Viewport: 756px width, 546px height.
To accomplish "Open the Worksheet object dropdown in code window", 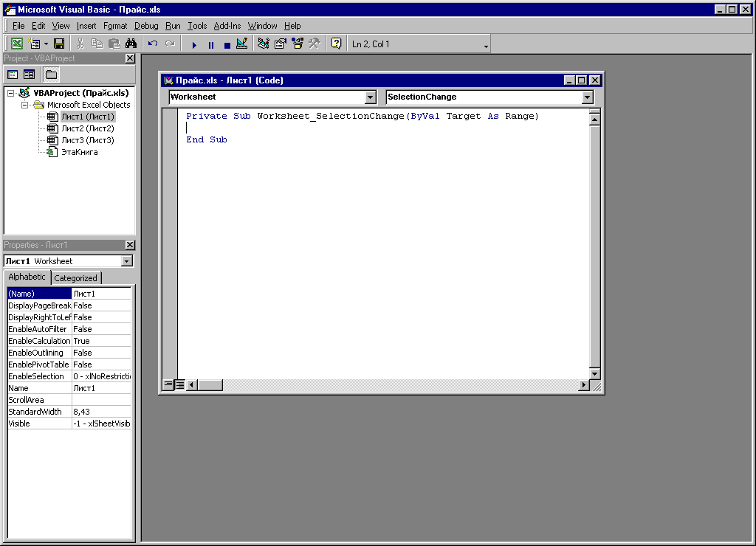I will coord(370,97).
